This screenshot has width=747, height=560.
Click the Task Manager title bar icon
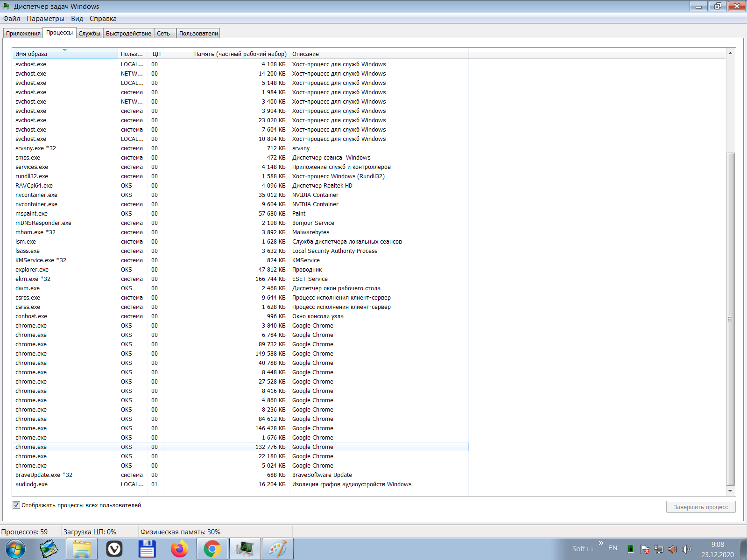tap(7, 6)
